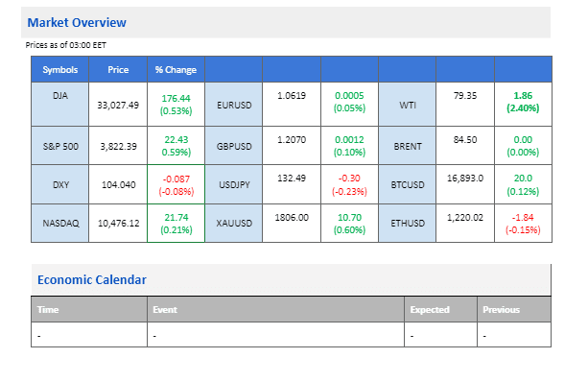588x382 pixels.
Task: Click the WTI price 79.35
Action: tap(465, 96)
